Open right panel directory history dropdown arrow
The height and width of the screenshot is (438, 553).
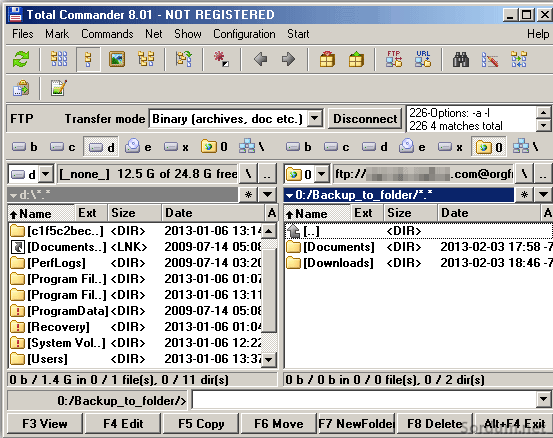(543, 195)
